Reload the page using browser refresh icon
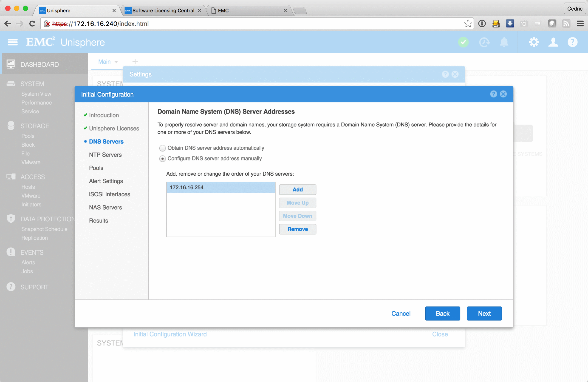588x382 pixels. [x=32, y=24]
